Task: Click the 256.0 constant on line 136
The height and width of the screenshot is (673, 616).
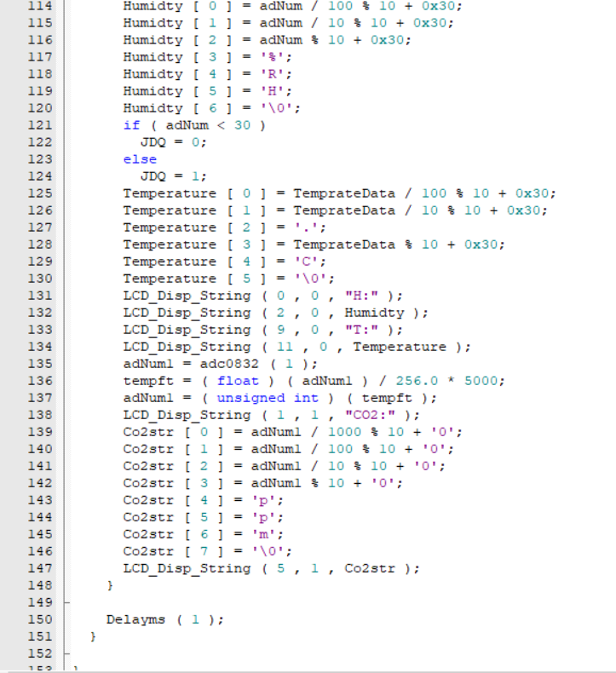Action: click(x=417, y=381)
